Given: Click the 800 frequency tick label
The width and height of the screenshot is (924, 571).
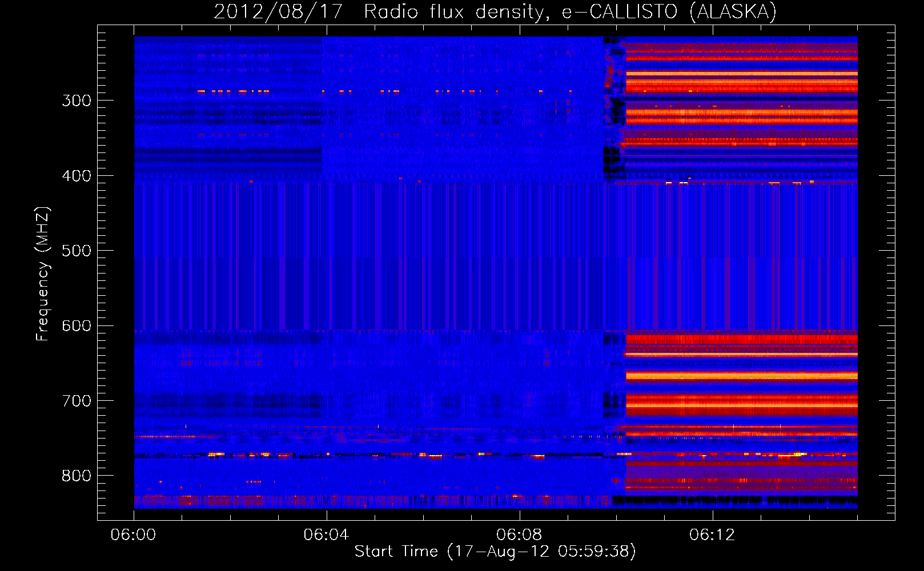Looking at the screenshot, I should pyautogui.click(x=77, y=476).
